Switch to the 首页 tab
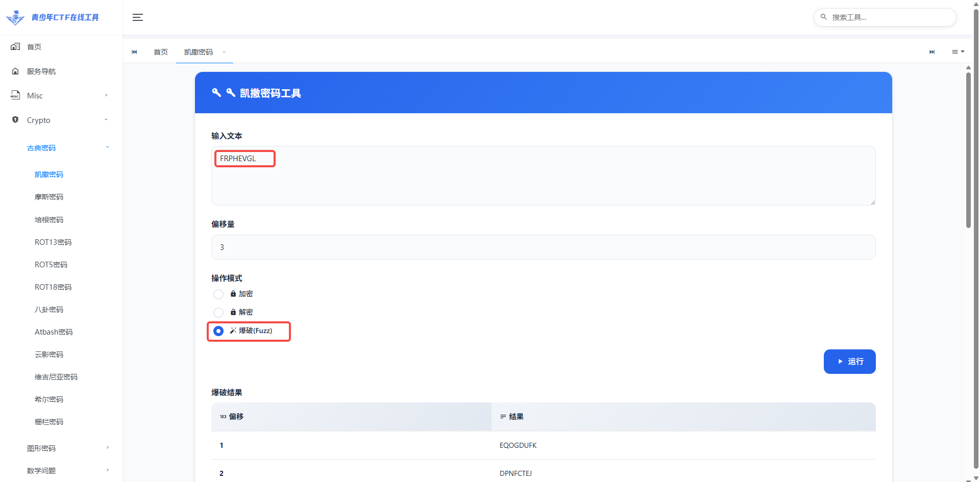The width and height of the screenshot is (980, 482). click(161, 52)
